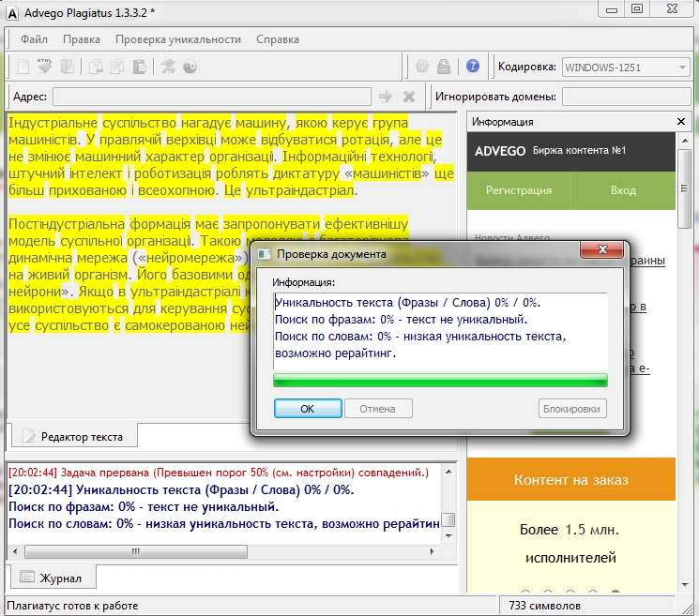Viewport: 699px width, 616px height.
Task: Click the information panel vertical scrollbar thumb
Action: point(684,188)
